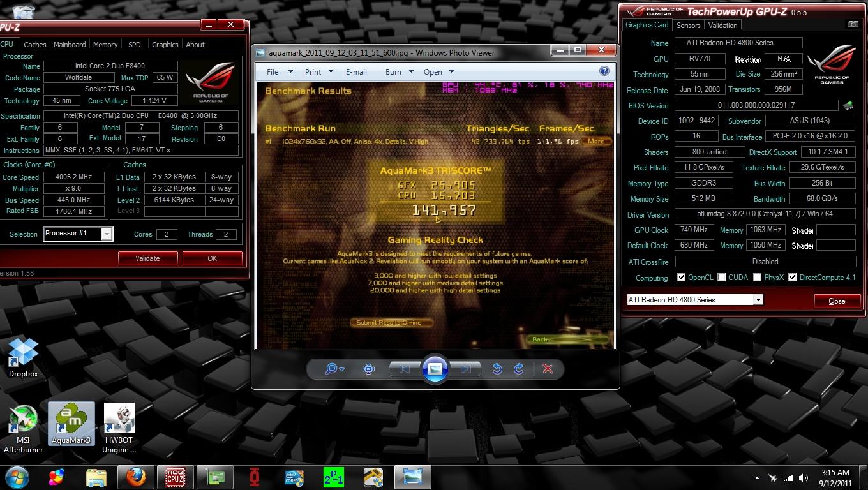Image resolution: width=868 pixels, height=490 pixels.
Task: Switch to Photo Viewer taskbar button
Action: 413,477
